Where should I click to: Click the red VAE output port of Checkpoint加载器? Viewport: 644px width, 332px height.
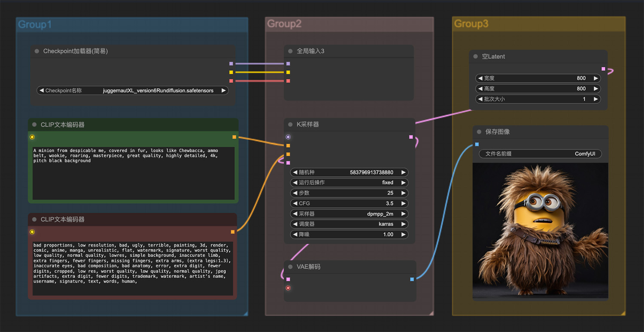231,81
